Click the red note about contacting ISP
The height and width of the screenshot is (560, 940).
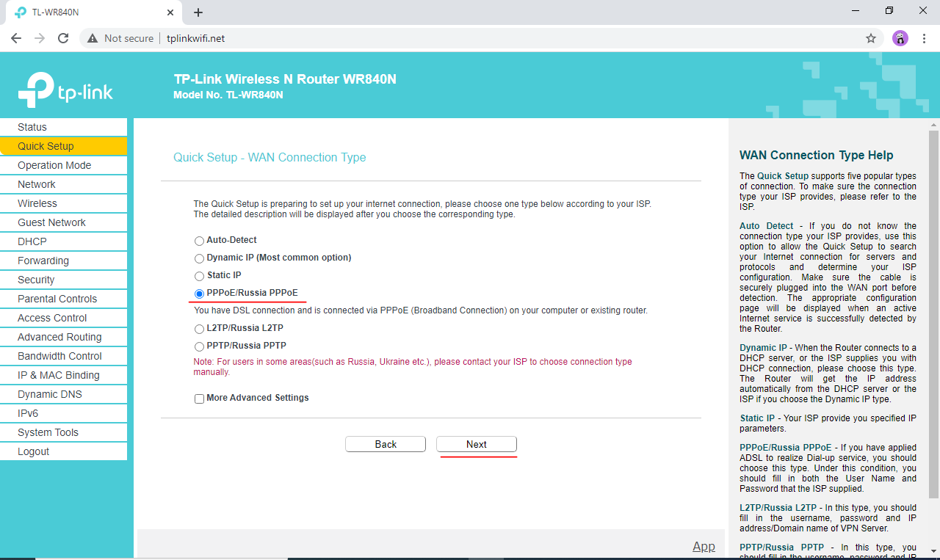pyautogui.click(x=413, y=367)
